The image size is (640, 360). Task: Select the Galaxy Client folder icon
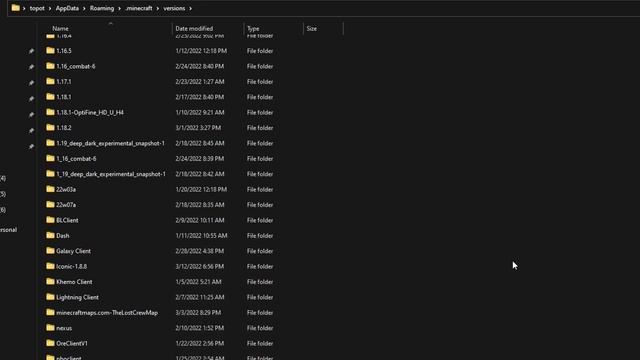50,251
